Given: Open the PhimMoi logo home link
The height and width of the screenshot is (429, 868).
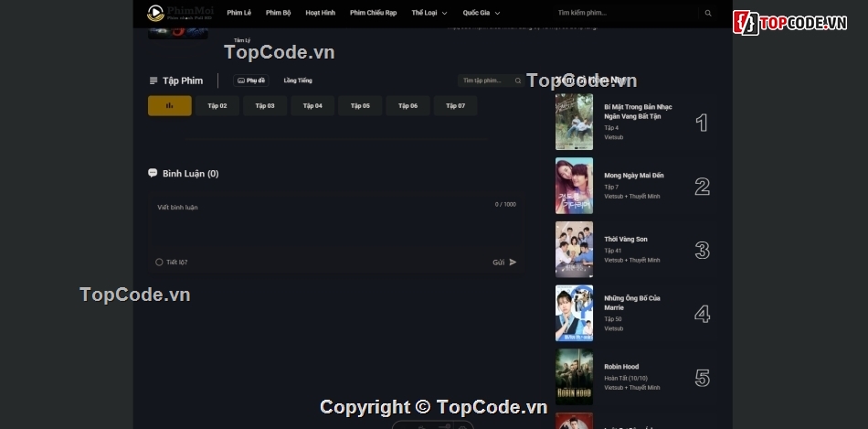Looking at the screenshot, I should (x=180, y=13).
